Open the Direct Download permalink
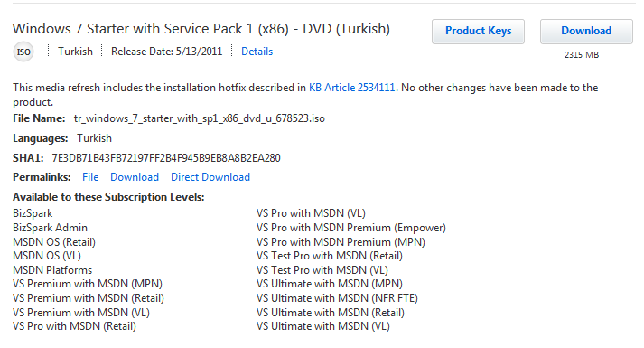 tap(210, 177)
